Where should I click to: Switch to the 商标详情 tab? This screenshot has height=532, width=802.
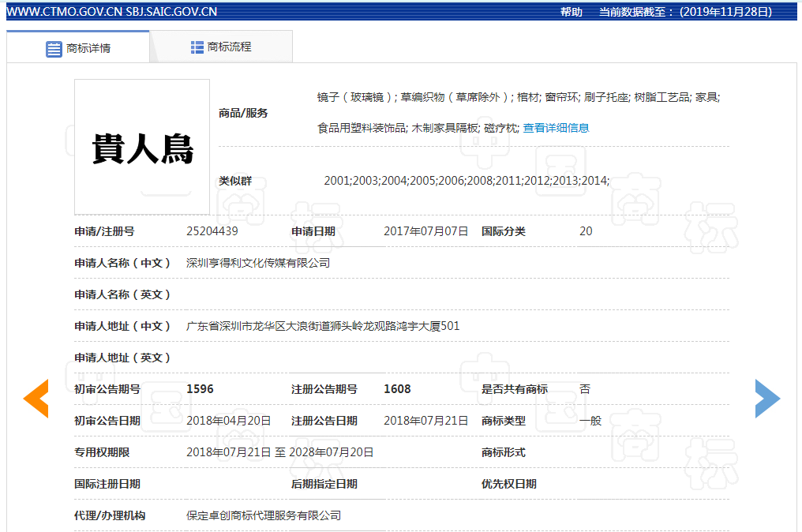tap(78, 47)
